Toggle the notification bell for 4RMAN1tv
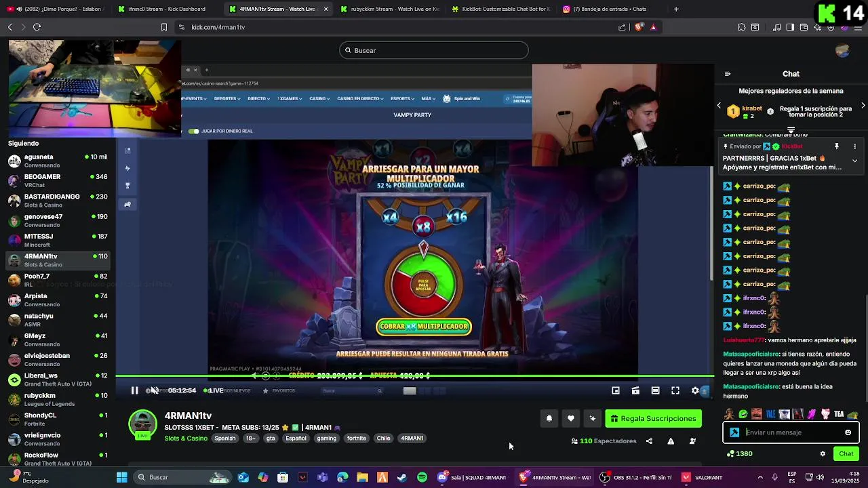The height and width of the screenshot is (488, 868). pos(549,419)
